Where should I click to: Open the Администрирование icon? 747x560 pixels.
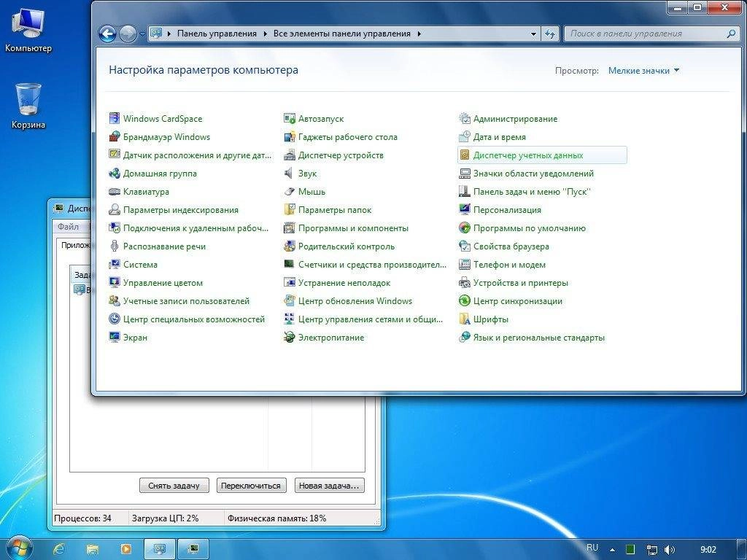click(x=465, y=118)
